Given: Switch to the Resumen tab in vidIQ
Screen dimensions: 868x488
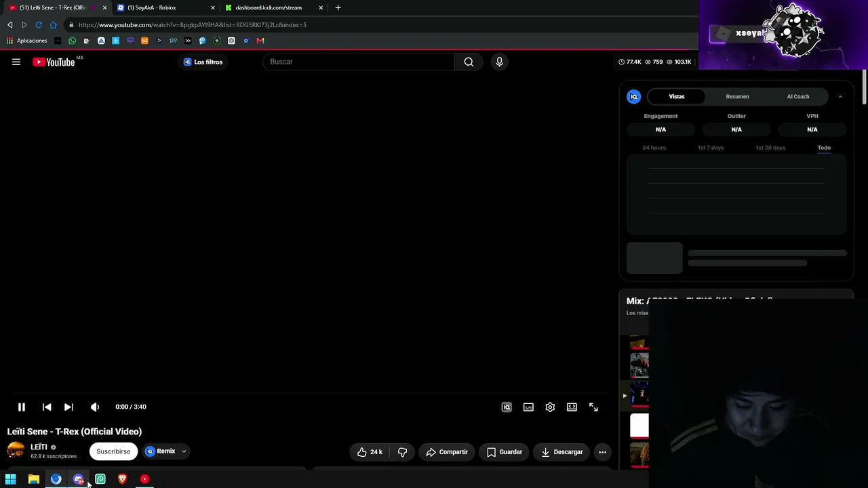Looking at the screenshot, I should click(737, 96).
